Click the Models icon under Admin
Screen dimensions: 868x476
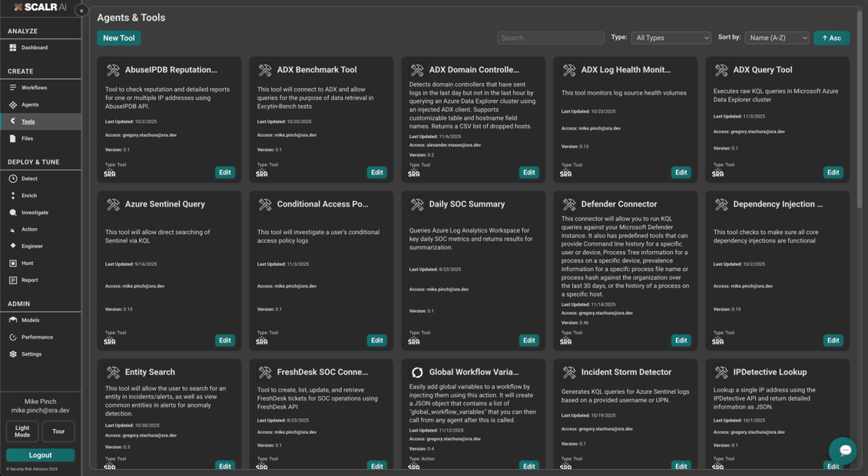point(13,320)
